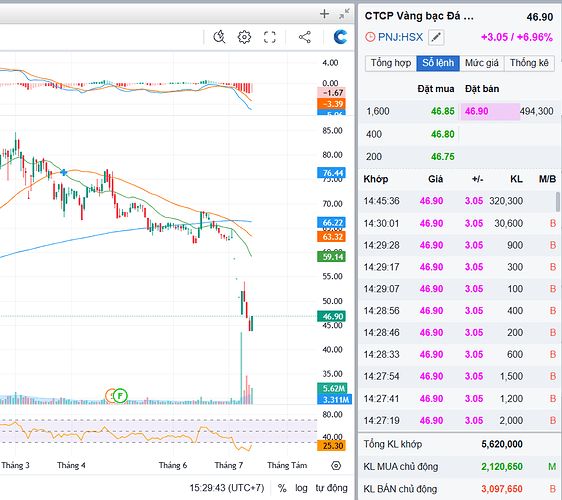
Task: Select trade row at 14:30:01
Action: click(x=459, y=223)
